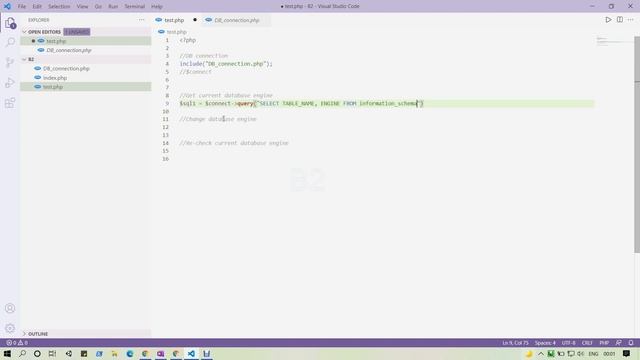Screen dimensions: 640x360
Task: Open the editor More Actions ellipsis
Action: 631,20
